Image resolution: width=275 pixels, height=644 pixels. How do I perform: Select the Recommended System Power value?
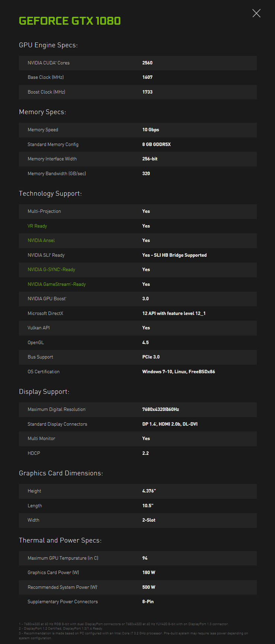pos(149,587)
